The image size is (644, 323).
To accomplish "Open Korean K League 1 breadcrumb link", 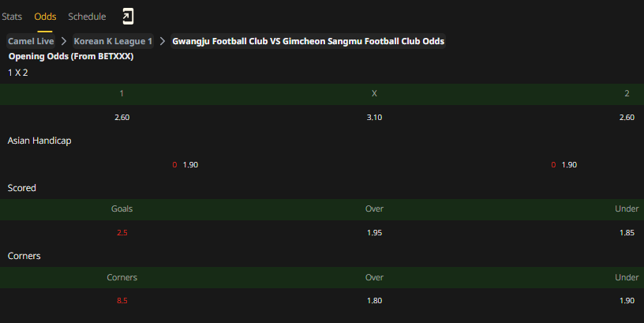I will point(113,41).
